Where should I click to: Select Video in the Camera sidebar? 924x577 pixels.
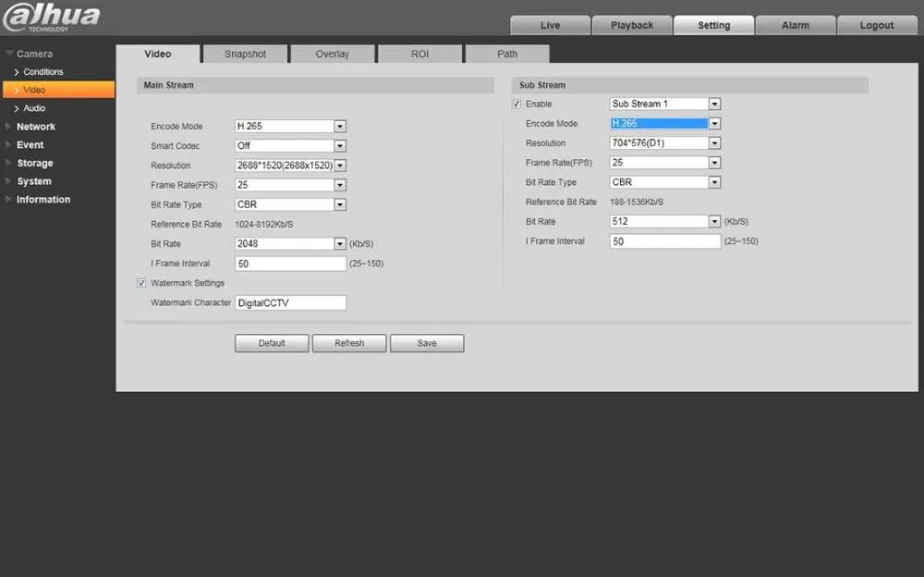58,90
